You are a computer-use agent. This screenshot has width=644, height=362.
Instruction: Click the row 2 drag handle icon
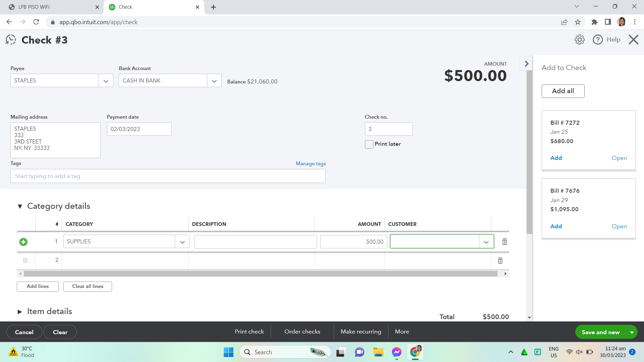(25, 260)
